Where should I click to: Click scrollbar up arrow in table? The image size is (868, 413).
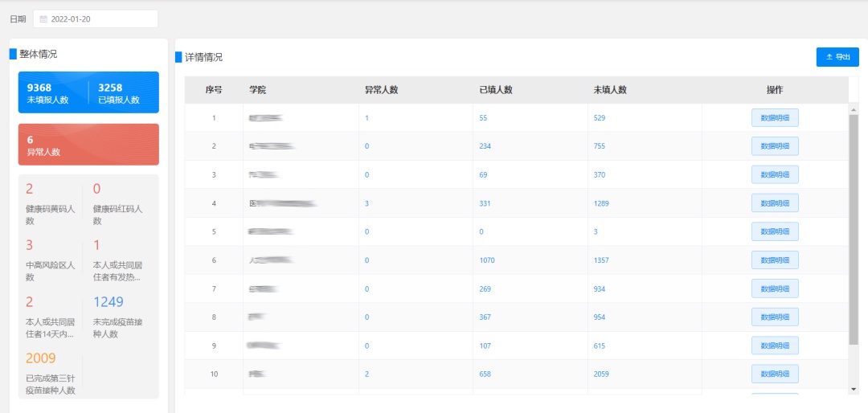click(x=853, y=108)
